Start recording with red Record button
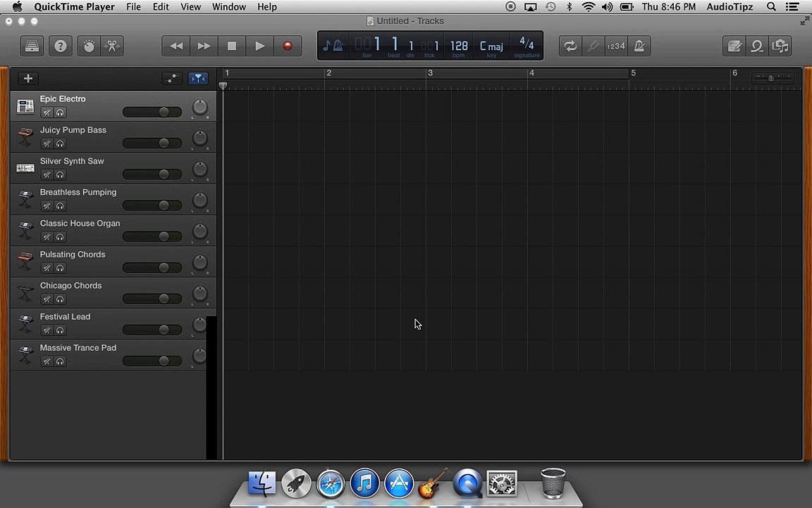812x508 pixels. [x=288, y=46]
